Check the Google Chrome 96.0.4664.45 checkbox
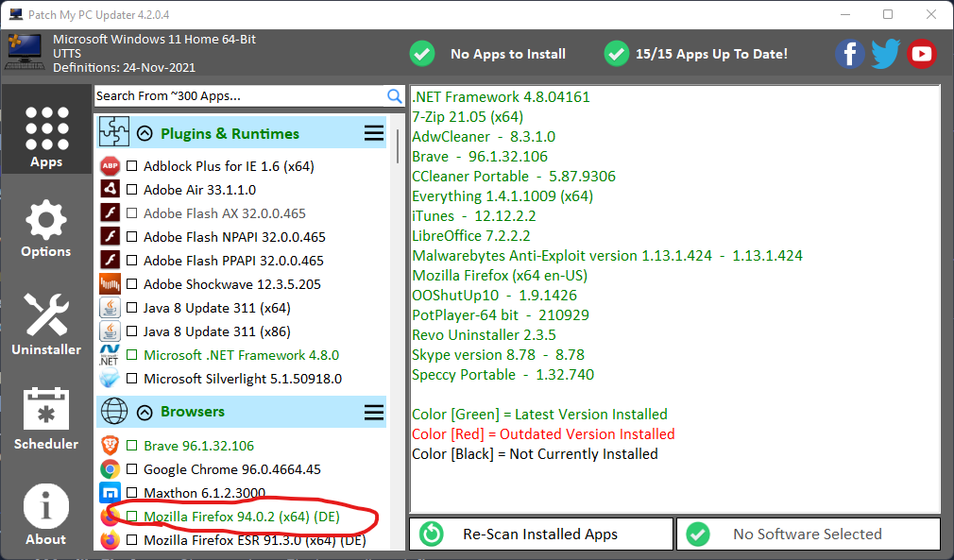 pyautogui.click(x=132, y=469)
